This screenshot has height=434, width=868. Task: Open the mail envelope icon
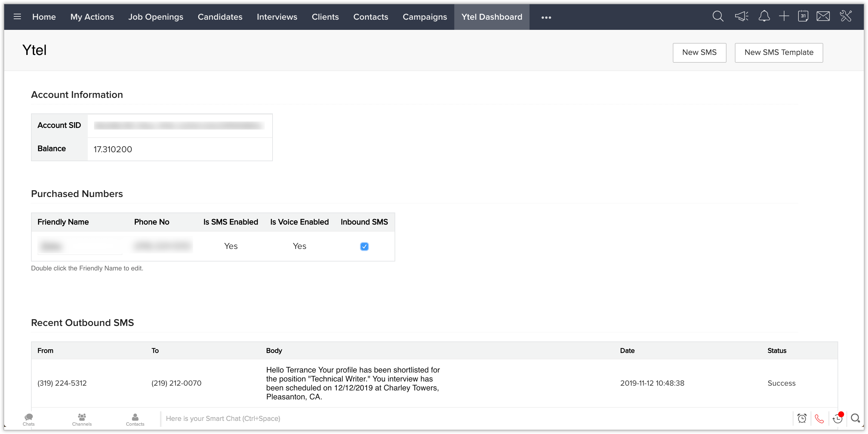coord(823,16)
